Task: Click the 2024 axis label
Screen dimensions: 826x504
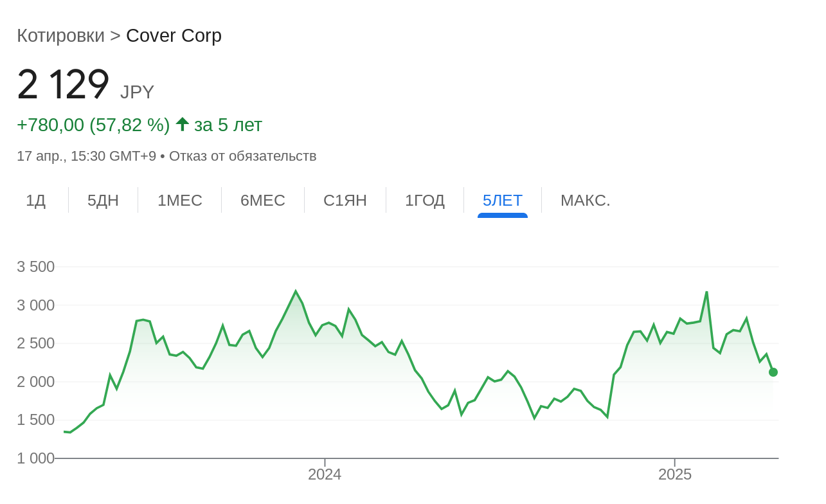Action: coord(325,474)
